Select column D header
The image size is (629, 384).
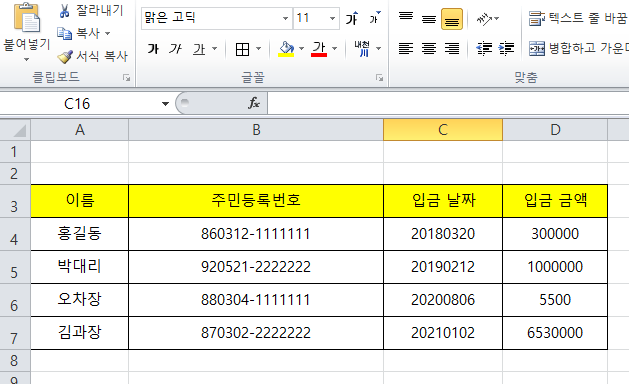click(555, 130)
